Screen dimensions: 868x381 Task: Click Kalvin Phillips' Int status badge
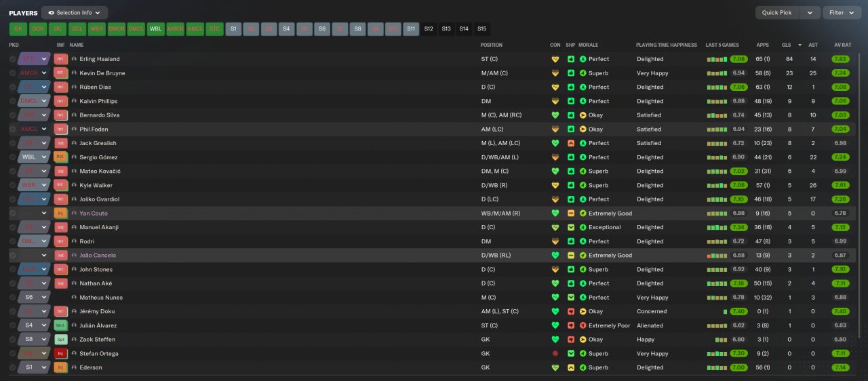tap(61, 101)
